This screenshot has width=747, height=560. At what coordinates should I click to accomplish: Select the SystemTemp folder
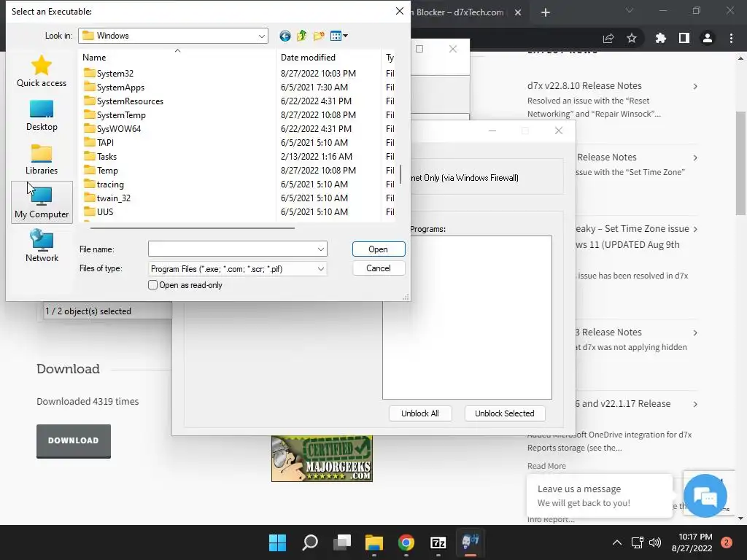point(121,114)
